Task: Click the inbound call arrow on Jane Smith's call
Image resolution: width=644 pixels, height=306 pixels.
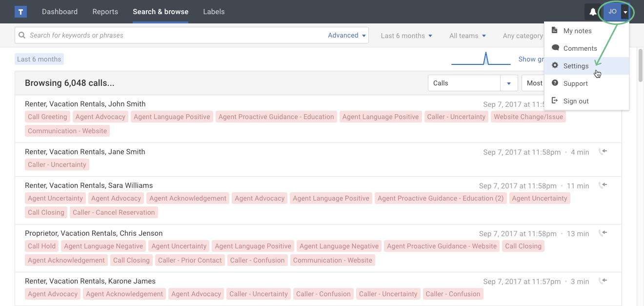Action: [x=603, y=152]
